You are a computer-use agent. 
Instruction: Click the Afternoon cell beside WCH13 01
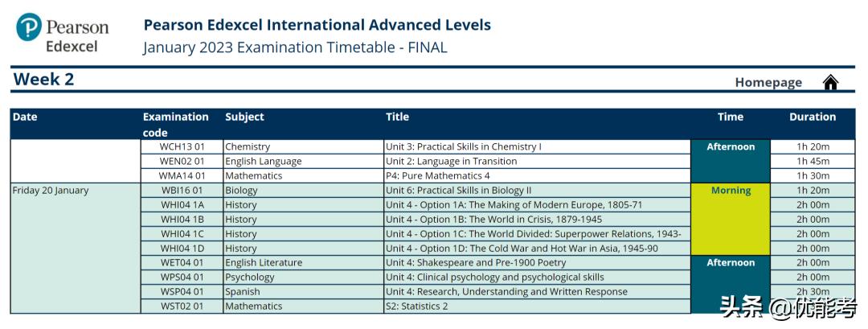coord(730,147)
